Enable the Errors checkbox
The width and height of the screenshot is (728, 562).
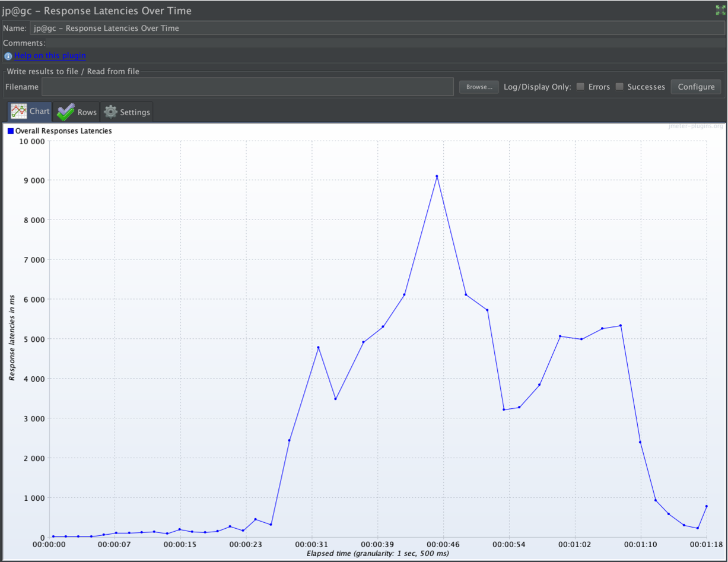[581, 87]
